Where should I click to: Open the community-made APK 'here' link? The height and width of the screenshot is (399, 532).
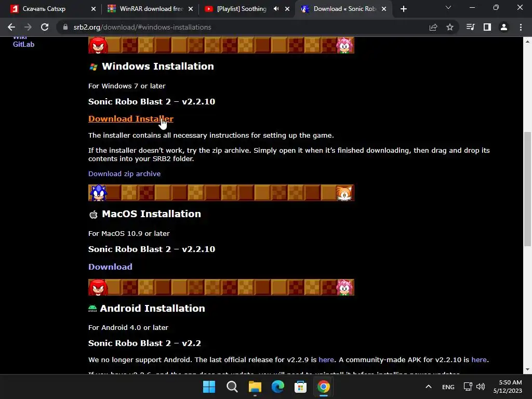click(478, 360)
